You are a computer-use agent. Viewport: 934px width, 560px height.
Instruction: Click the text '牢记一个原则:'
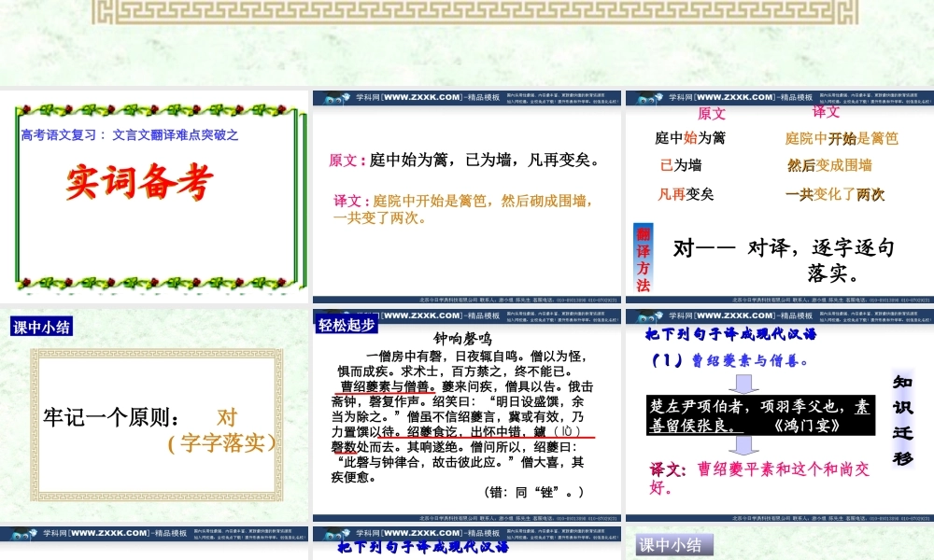[111, 417]
